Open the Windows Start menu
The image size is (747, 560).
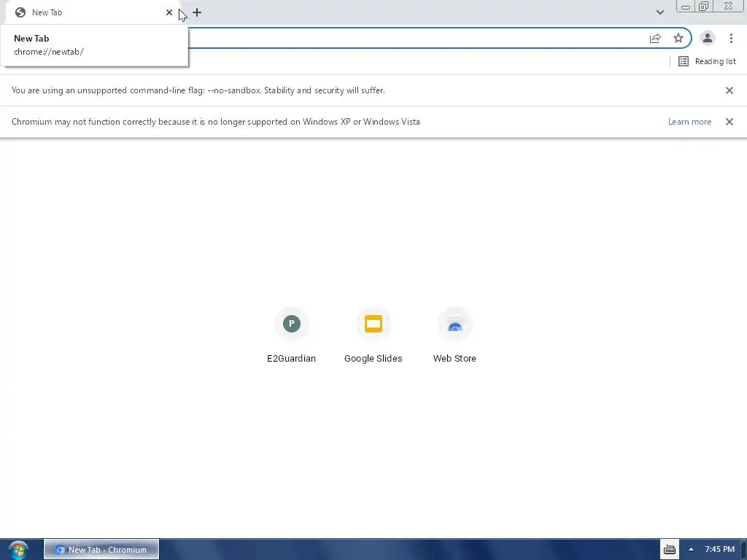[18, 550]
